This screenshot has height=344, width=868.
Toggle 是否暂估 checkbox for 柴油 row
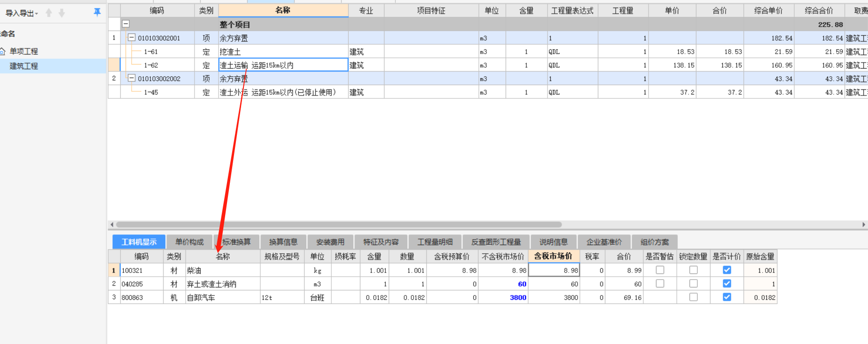coord(660,270)
